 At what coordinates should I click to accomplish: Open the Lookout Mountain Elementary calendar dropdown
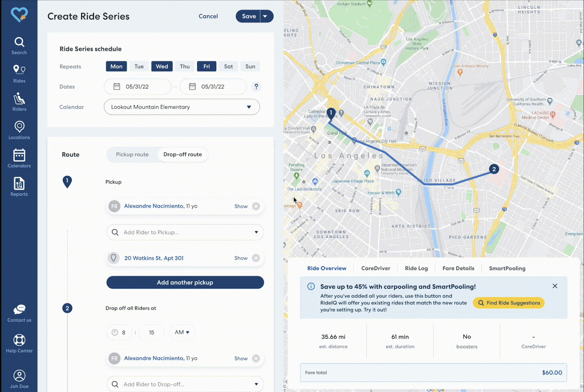click(x=182, y=107)
